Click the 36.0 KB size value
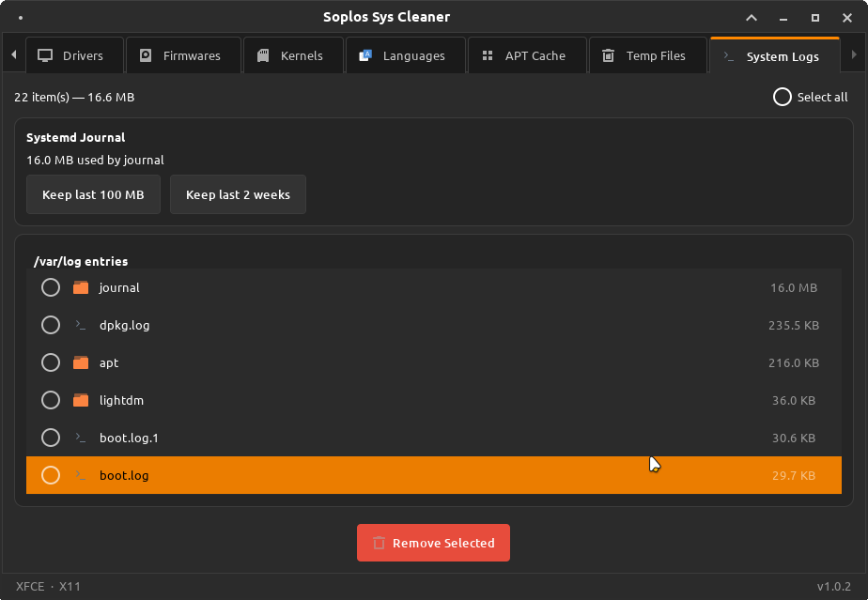Viewport: 868px width, 600px height. [794, 400]
